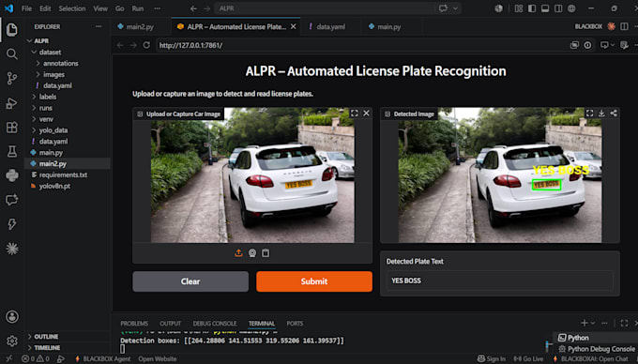Open Run and Debug view
638x364 pixels.
click(12, 103)
